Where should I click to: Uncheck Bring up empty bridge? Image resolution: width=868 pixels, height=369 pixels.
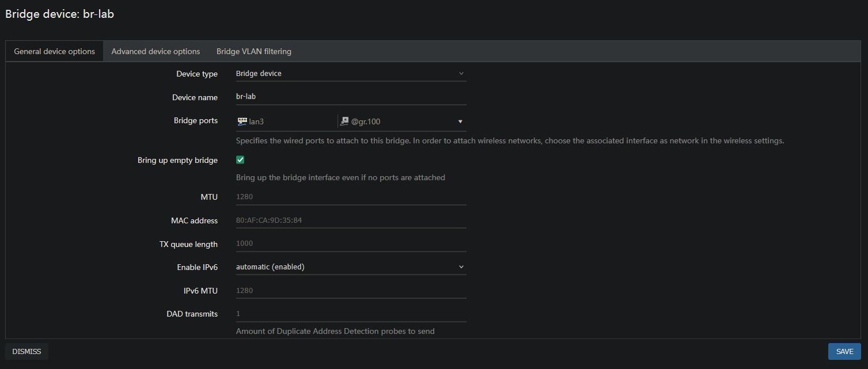tap(241, 160)
